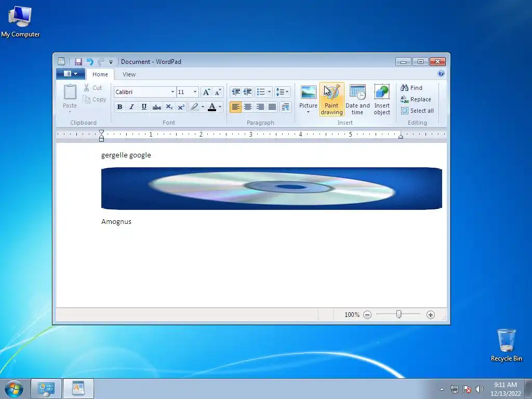Insert Date and time

(357, 99)
